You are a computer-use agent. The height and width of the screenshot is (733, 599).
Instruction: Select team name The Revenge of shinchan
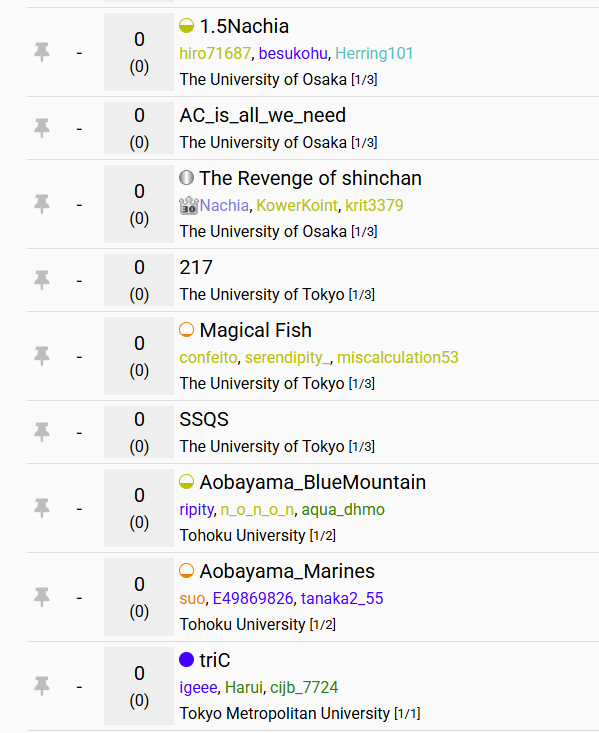coord(310,178)
